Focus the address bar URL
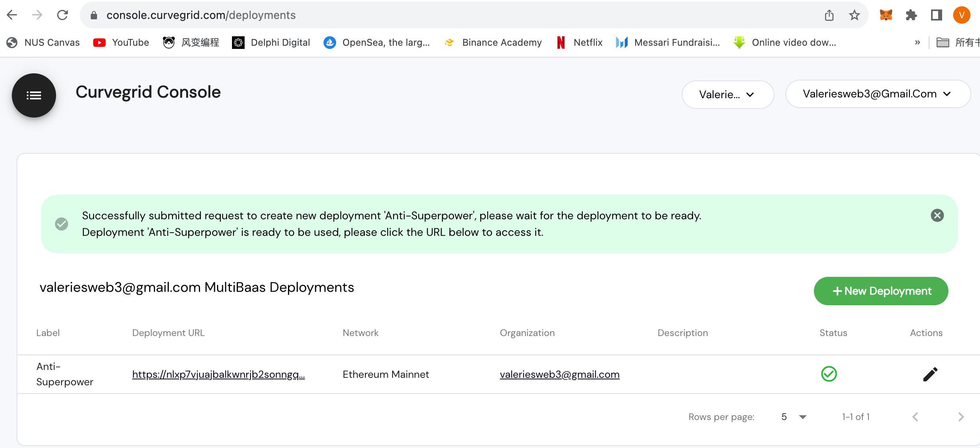Screen dimensions: 980x448 tap(201, 15)
